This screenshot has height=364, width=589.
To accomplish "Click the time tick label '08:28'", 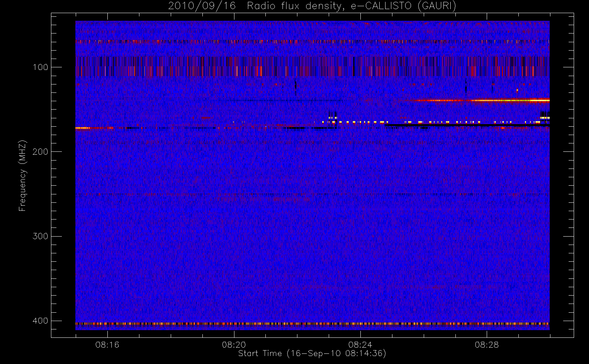I will (487, 345).
